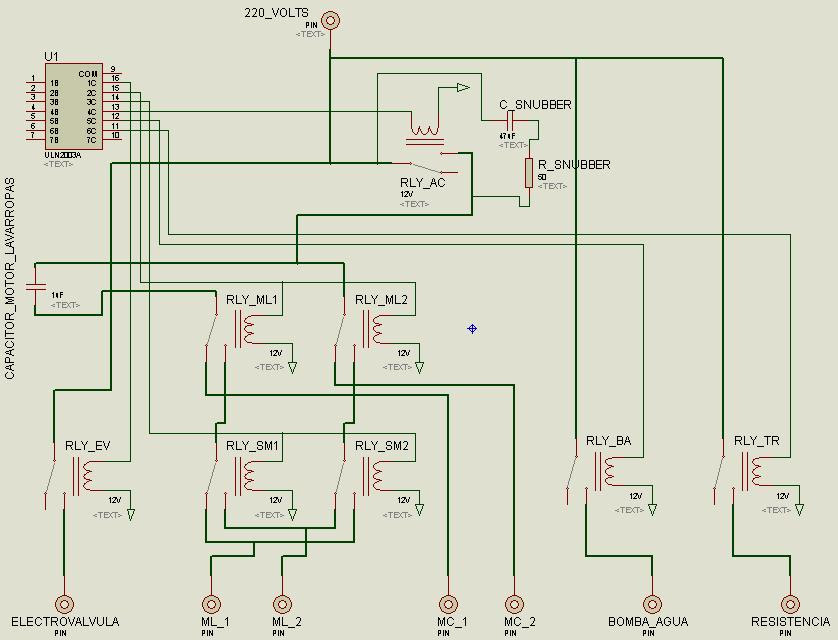Viewport: 838px width, 640px height.
Task: Select the RLY_AC relay coil
Action: tap(425, 131)
